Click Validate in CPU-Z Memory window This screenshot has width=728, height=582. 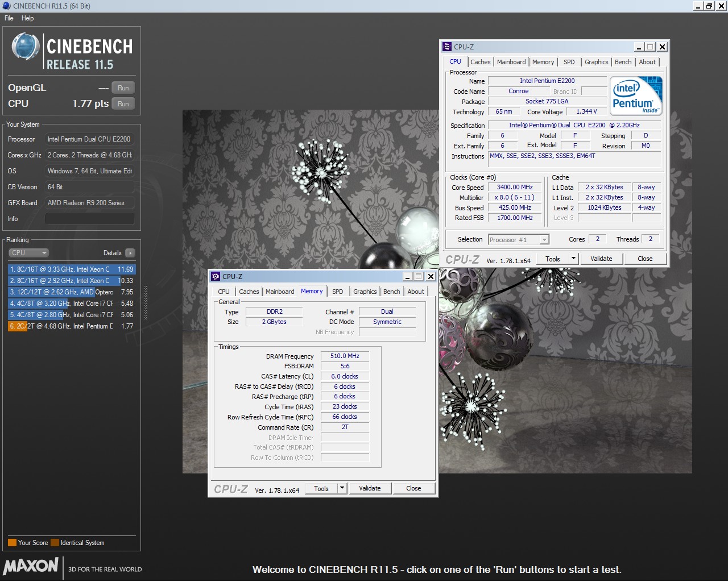[370, 489]
